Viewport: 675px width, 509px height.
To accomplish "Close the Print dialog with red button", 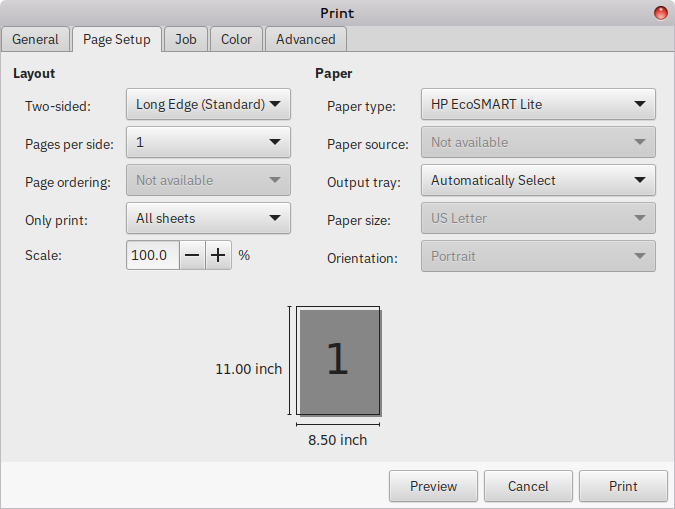I will [x=661, y=13].
